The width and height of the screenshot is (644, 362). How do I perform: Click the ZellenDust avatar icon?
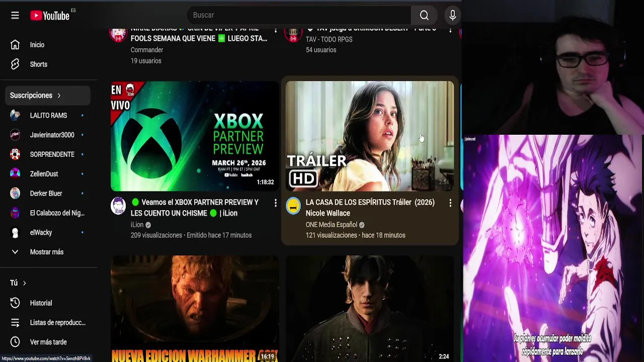(x=15, y=174)
